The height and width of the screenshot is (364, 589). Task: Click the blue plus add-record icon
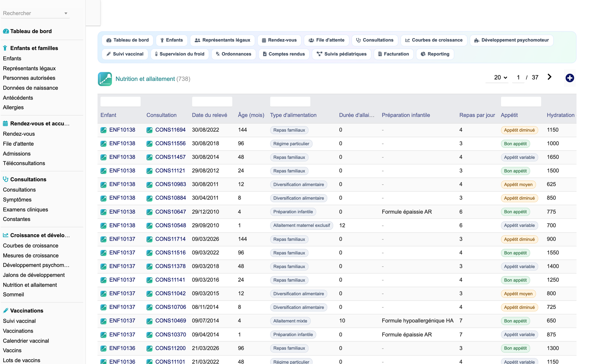click(x=570, y=78)
